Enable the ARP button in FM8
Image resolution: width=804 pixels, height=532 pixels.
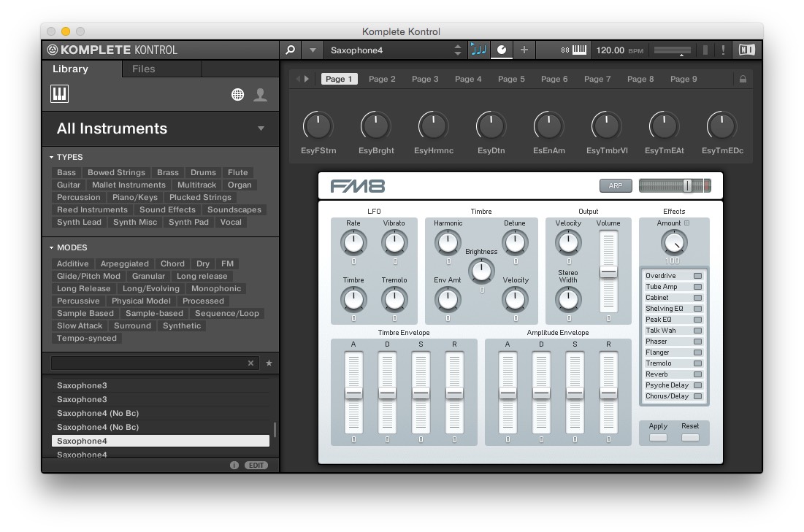pos(615,186)
